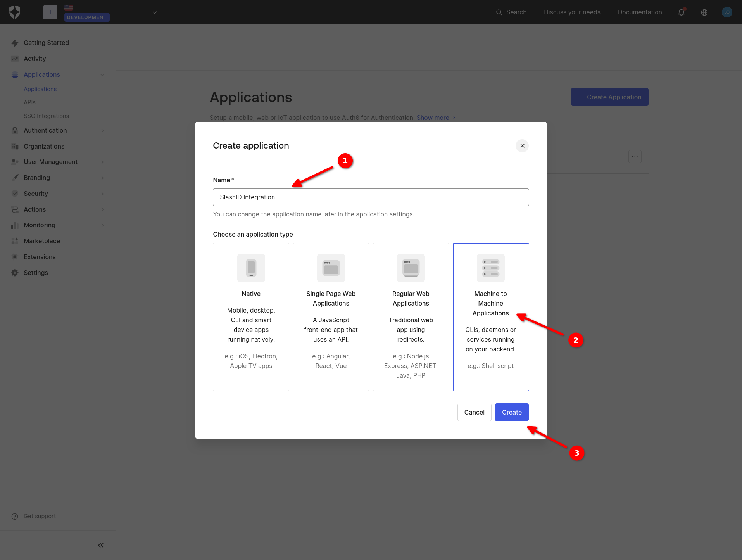The height and width of the screenshot is (560, 742).
Task: Collapse the sidebar with the double-chevron
Action: pos(100,545)
